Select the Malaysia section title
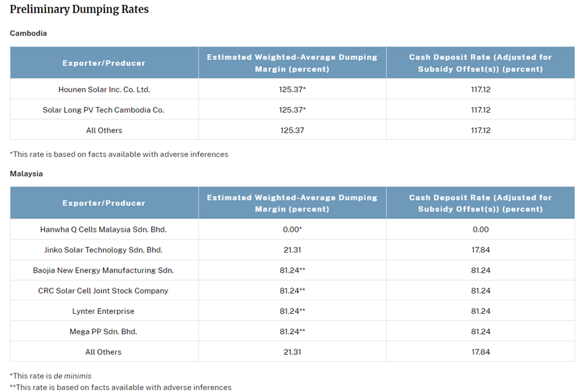 [x=26, y=174]
